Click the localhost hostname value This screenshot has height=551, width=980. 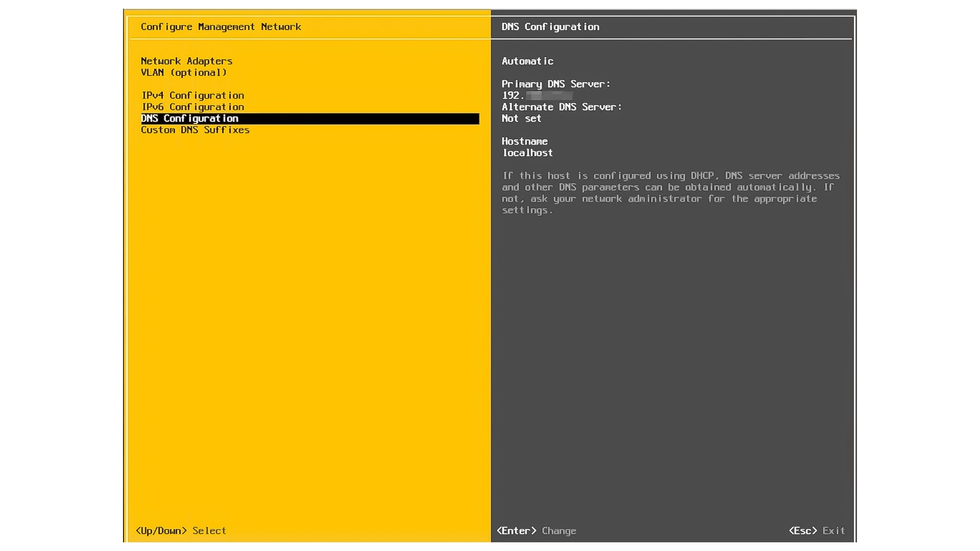coord(527,153)
